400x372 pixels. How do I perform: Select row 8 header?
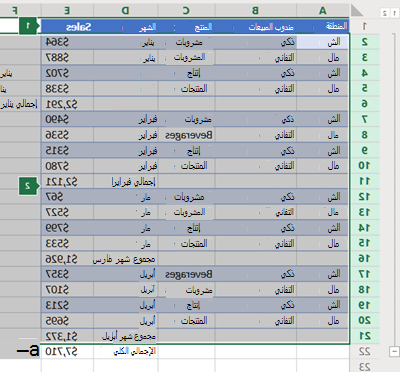coord(365,135)
